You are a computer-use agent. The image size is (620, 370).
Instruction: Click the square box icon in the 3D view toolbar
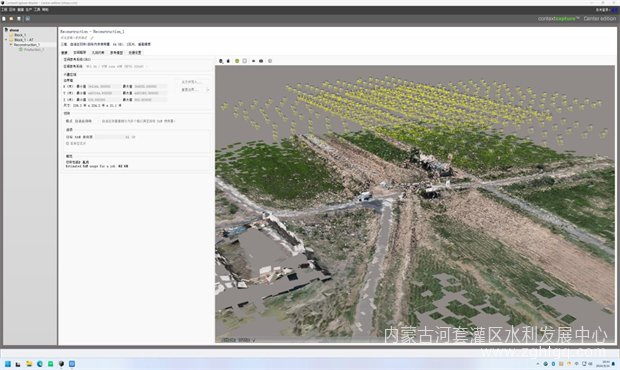click(x=245, y=61)
